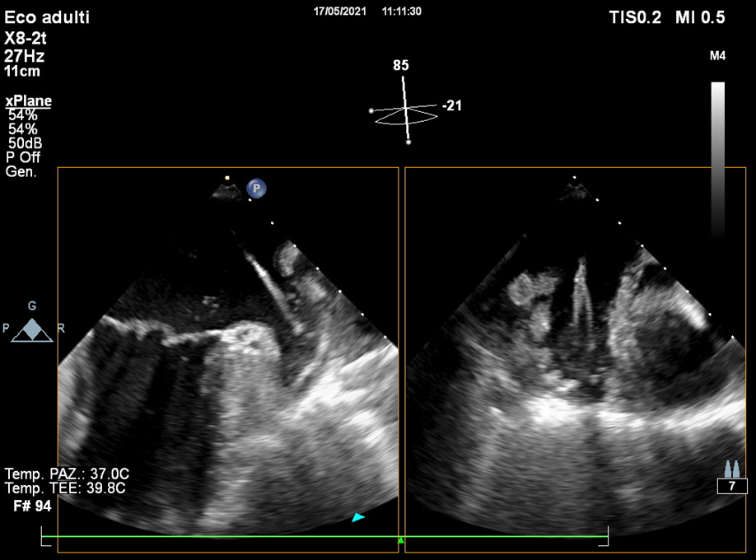756x560 pixels.
Task: Click the probe icon above the 7 box
Action: [730, 469]
